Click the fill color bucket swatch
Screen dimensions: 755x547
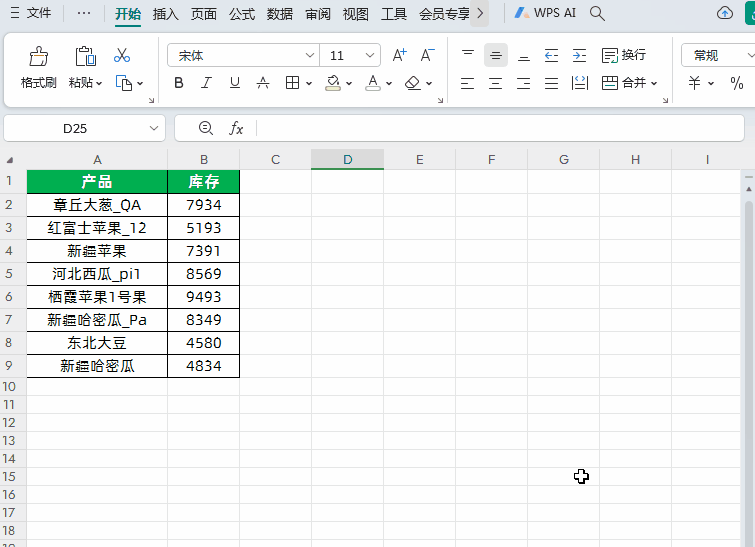coord(334,83)
